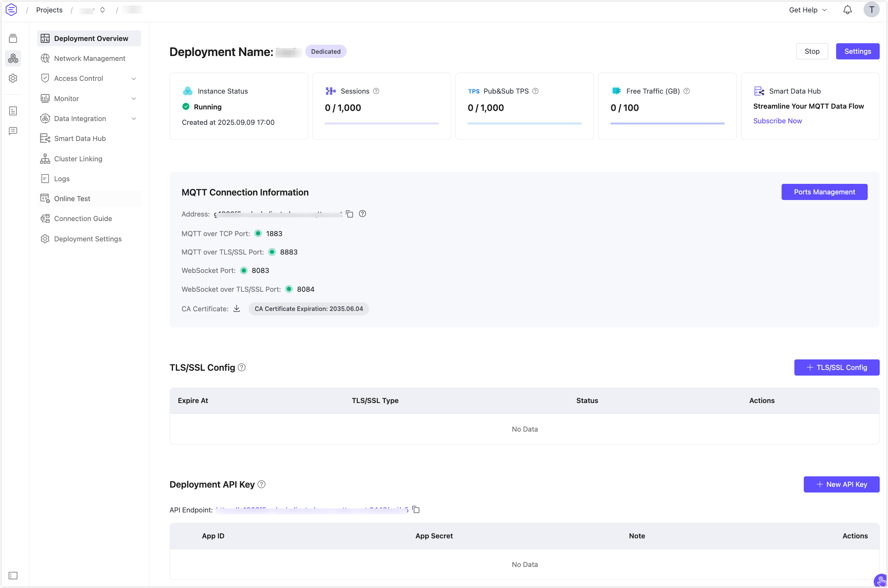Open the Get Help dropdown

(808, 10)
